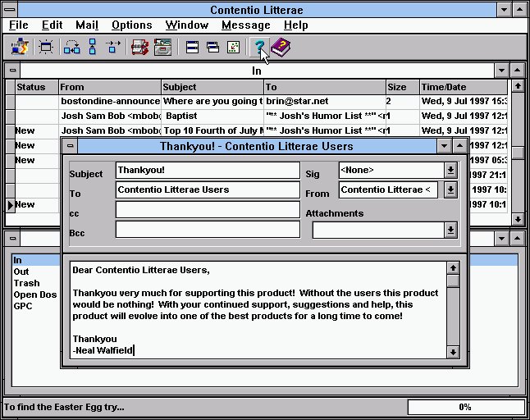Click the question mark help icon
530x420 pixels.
(259, 47)
